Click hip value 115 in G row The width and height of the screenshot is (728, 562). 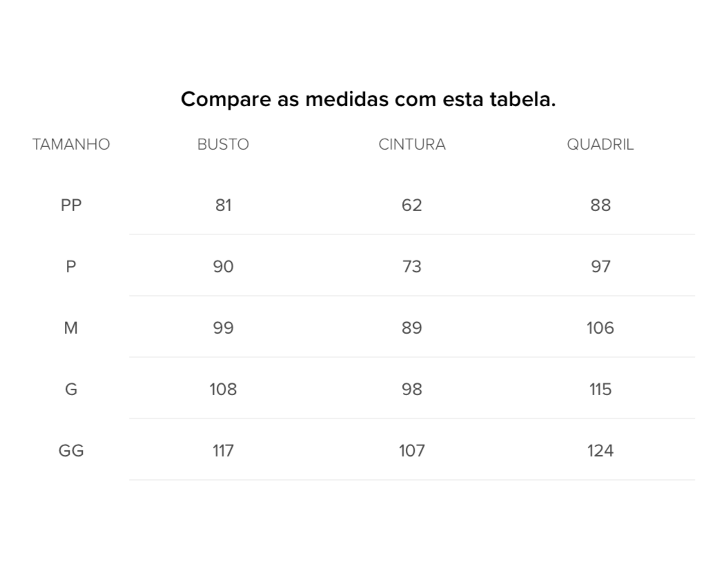600,390
